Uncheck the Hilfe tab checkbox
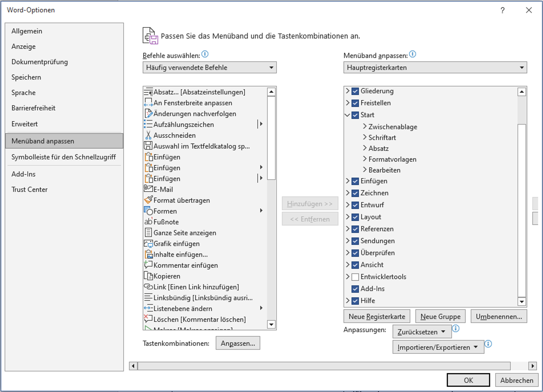 [x=355, y=301]
